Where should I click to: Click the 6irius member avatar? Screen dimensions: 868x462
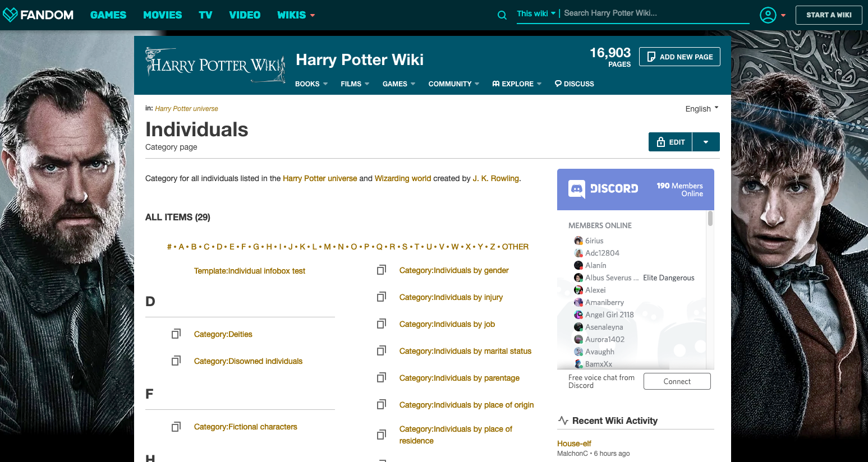578,241
